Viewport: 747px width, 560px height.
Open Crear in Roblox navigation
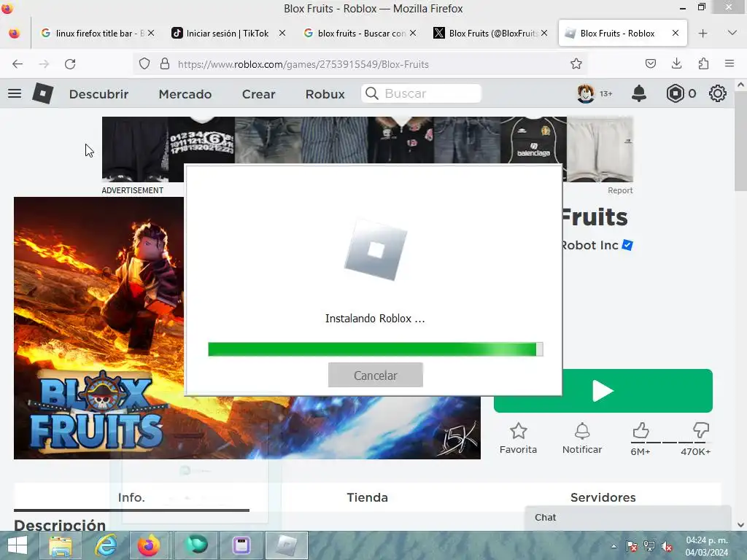(258, 94)
